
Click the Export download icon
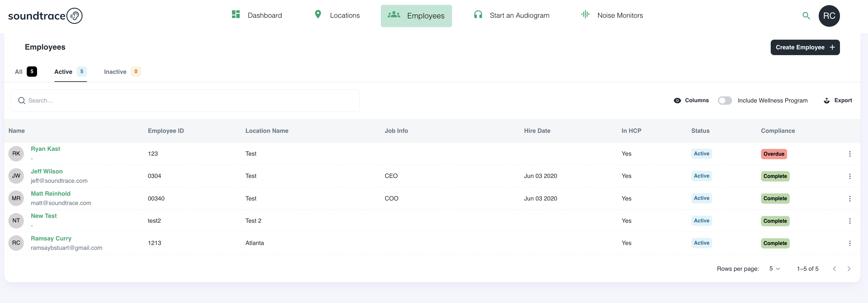pyautogui.click(x=826, y=101)
